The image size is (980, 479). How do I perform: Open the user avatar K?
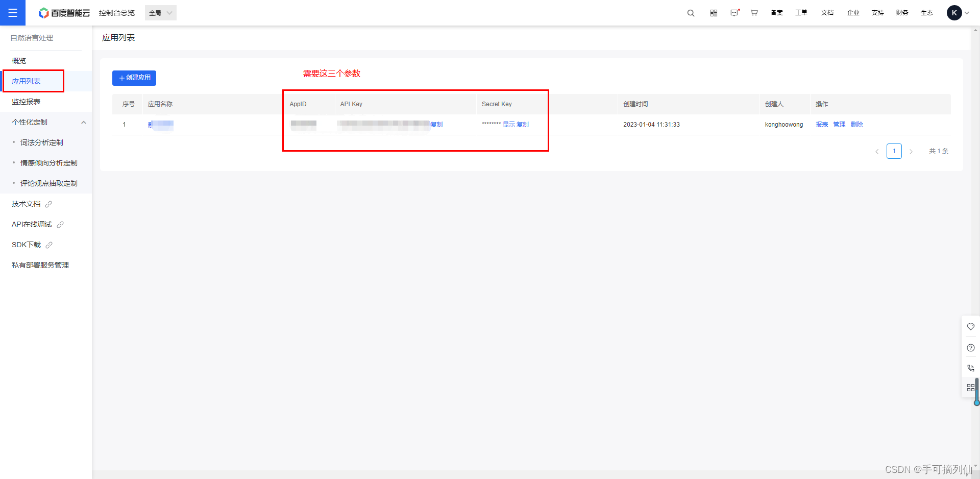tap(954, 13)
